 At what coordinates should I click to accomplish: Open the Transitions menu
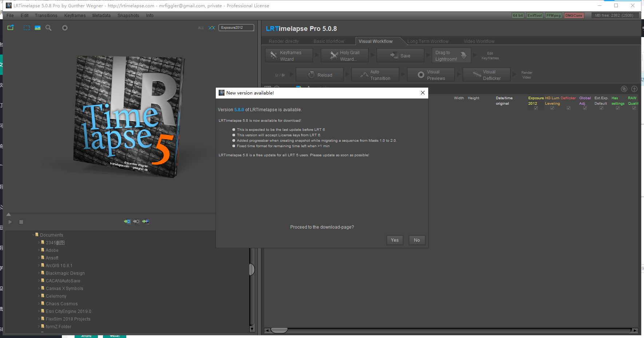point(46,16)
